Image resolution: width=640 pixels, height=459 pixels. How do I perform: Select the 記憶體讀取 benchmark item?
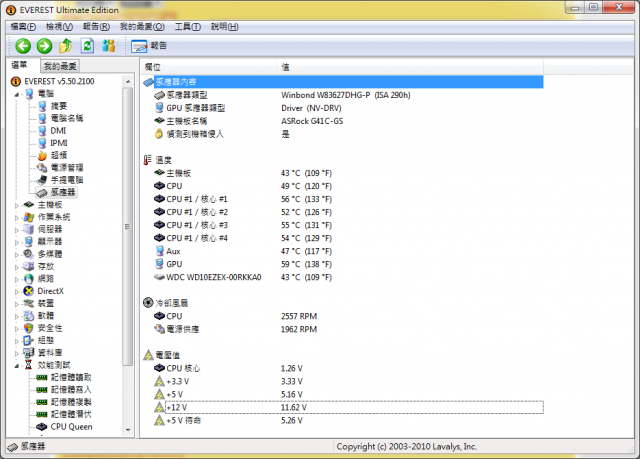[x=71, y=377]
